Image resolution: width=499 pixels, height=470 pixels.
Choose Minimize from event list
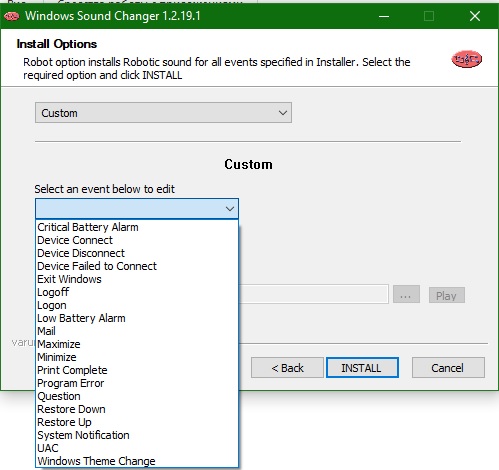coord(137,357)
